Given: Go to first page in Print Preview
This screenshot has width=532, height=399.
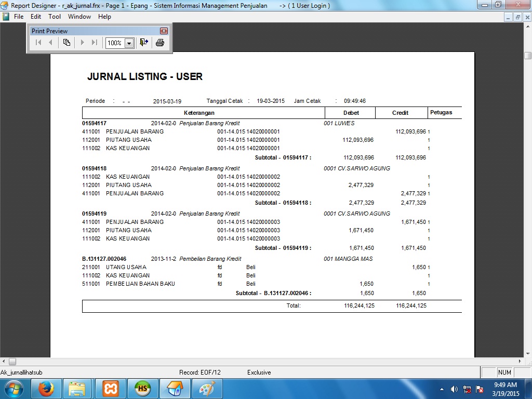Looking at the screenshot, I should [38, 43].
